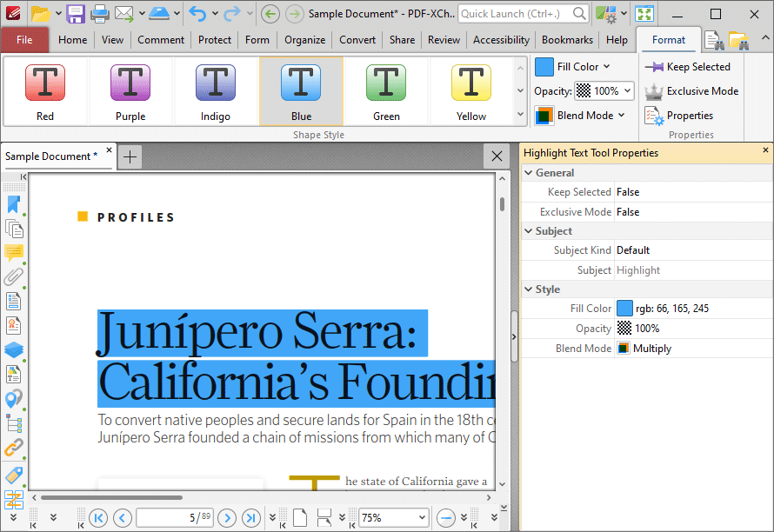Click the Email envelope icon
This screenshot has height=532, width=774.
coord(124,14)
